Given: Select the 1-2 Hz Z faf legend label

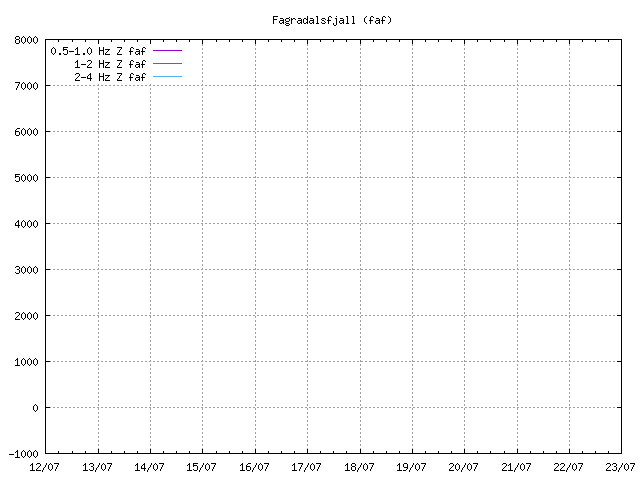Looking at the screenshot, I should 110,63.
